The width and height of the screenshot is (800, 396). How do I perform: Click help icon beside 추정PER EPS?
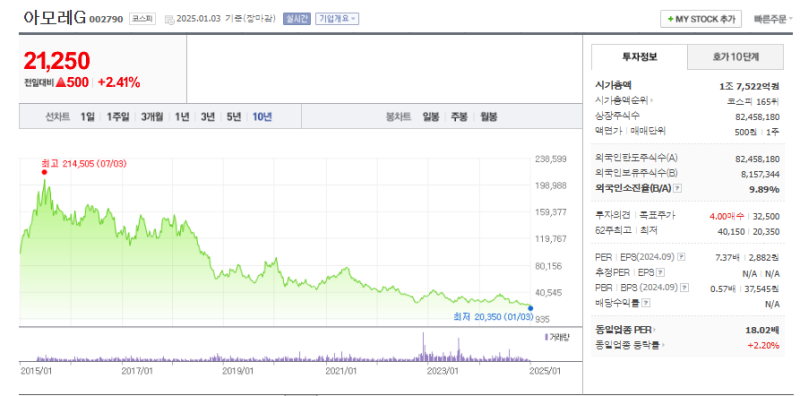660,273
